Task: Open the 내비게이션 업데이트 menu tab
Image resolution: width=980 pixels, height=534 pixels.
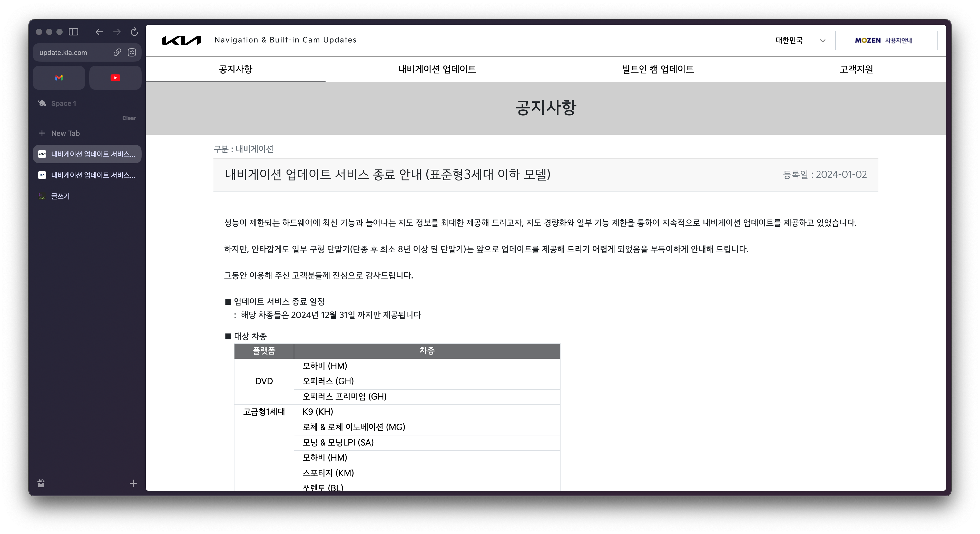Action: [437, 69]
